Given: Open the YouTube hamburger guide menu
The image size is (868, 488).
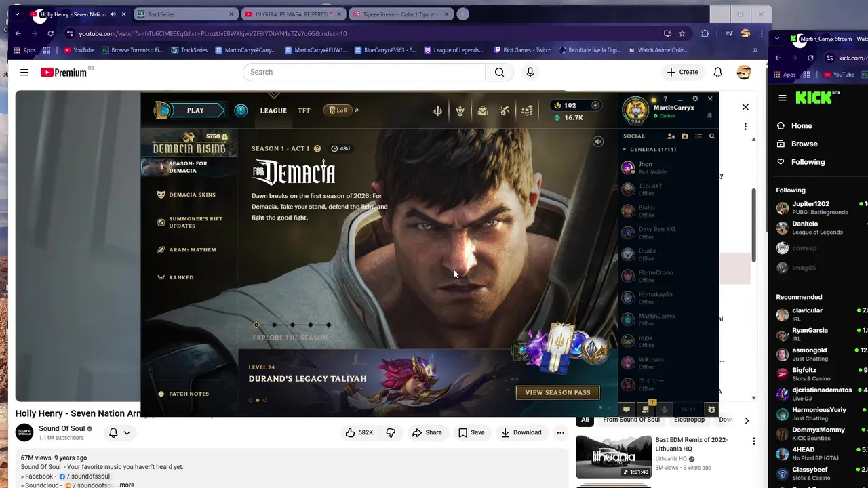Looking at the screenshot, I should (x=24, y=72).
